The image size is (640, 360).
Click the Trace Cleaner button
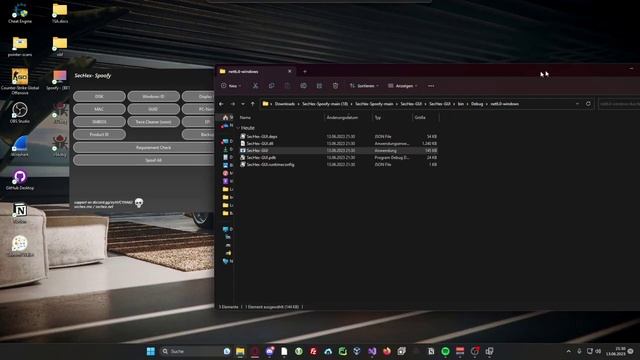click(x=153, y=122)
